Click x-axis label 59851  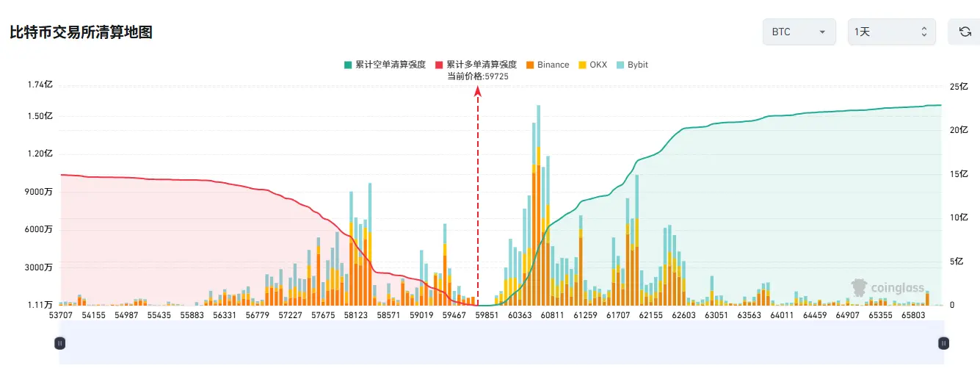coord(487,314)
